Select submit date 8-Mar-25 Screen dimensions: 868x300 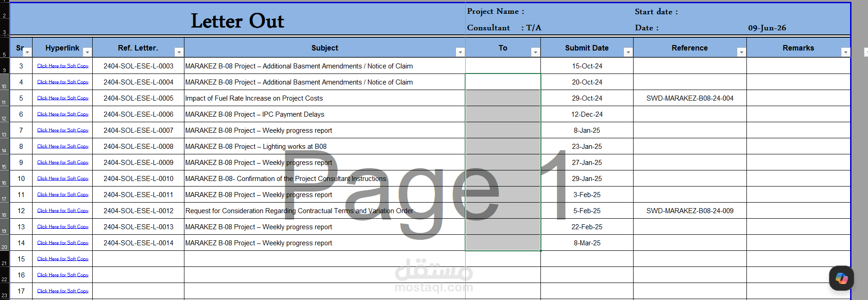(x=587, y=243)
